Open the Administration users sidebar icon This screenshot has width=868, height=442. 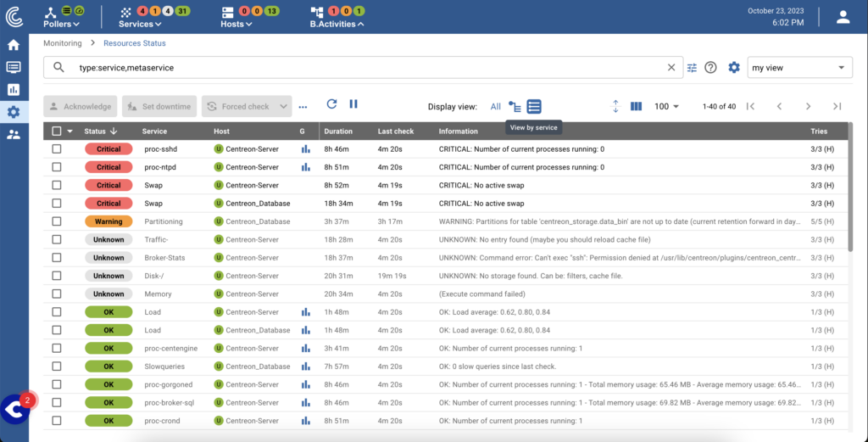tap(14, 135)
